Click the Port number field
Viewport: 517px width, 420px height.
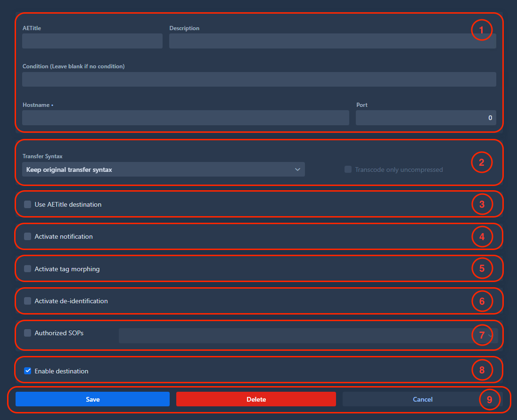(x=426, y=118)
